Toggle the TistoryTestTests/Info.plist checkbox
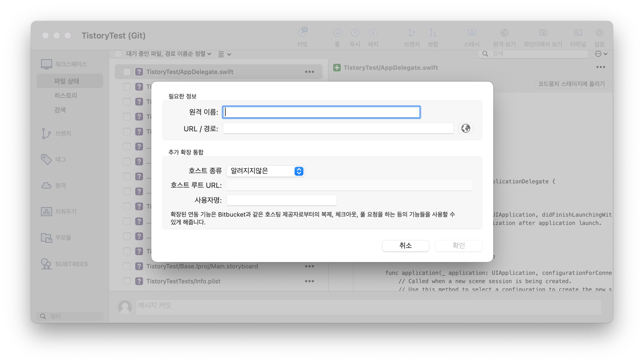 point(127,281)
